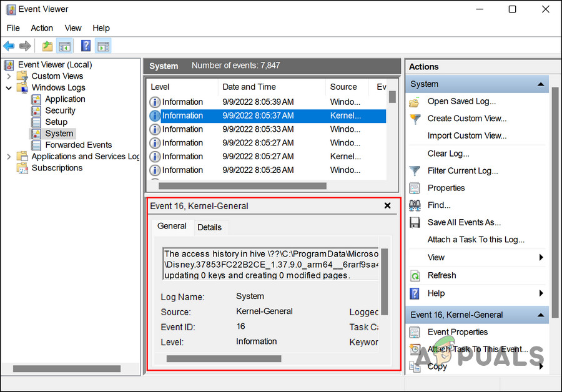Click the Open Saved Log folder icon
The height and width of the screenshot is (392, 562).
(x=415, y=102)
